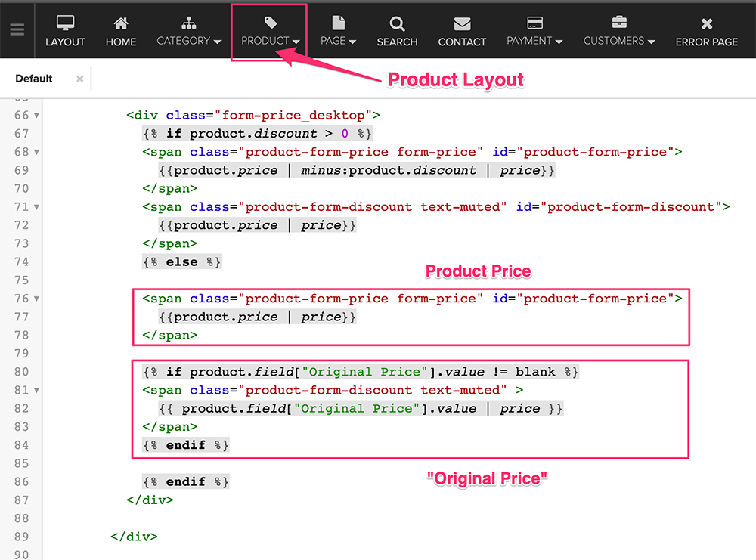Toggle fold arrow at line 81
The image size is (756, 560).
pyautogui.click(x=37, y=390)
